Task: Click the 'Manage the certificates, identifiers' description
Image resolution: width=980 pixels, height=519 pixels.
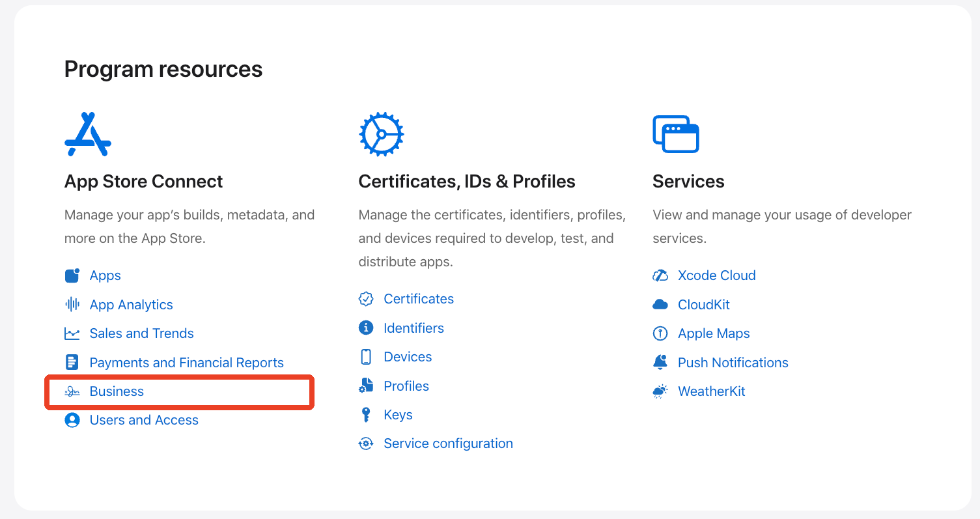Action: tap(492, 238)
